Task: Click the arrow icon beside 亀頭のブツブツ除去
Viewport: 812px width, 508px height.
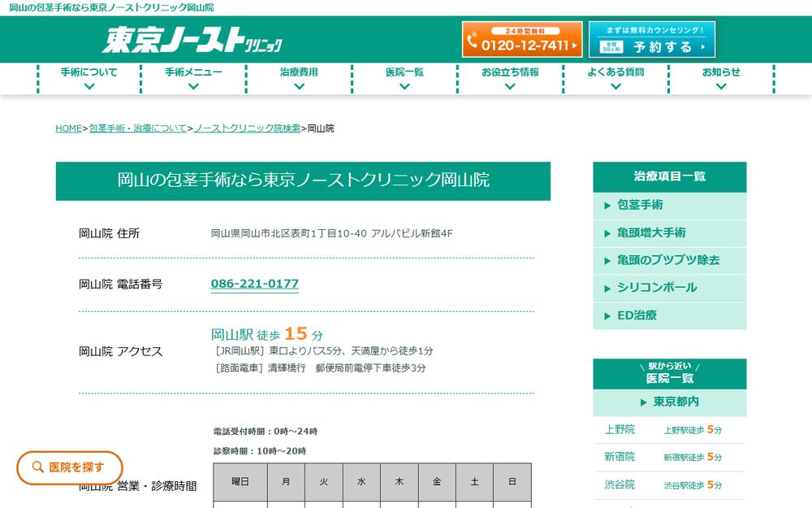Action: tap(607, 261)
